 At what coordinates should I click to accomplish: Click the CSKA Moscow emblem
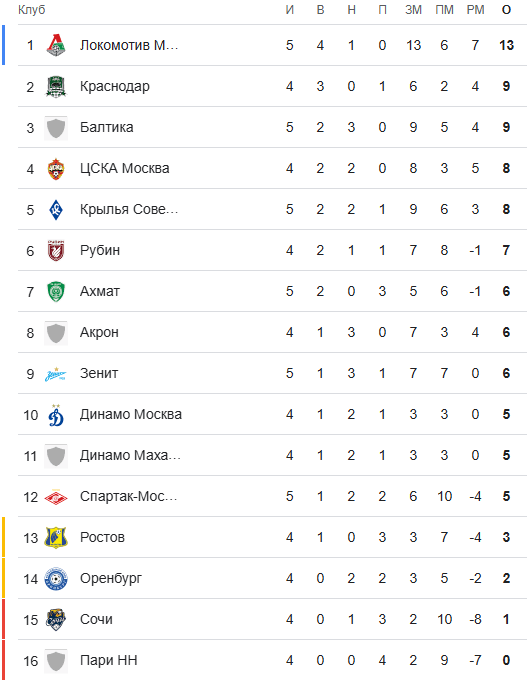[x=56, y=169]
